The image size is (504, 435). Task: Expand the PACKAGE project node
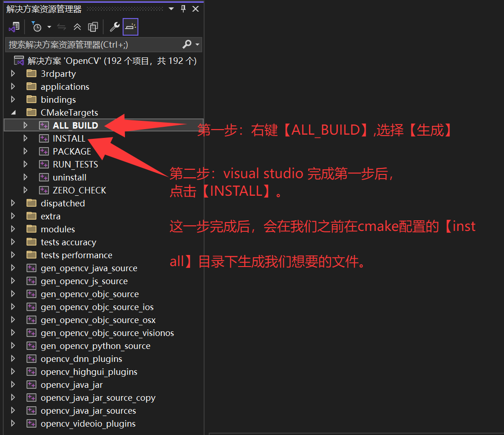25,151
